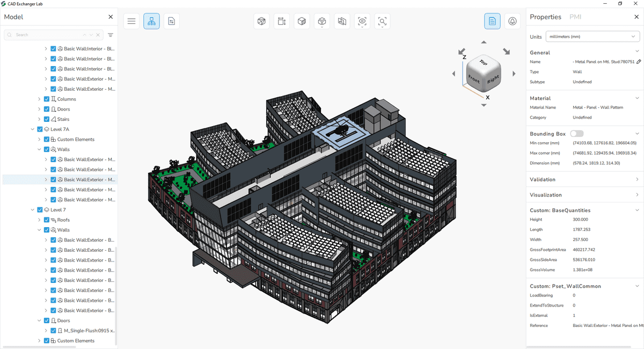Click the fit-model-to-view icon
644x349 pixels.
tap(382, 21)
